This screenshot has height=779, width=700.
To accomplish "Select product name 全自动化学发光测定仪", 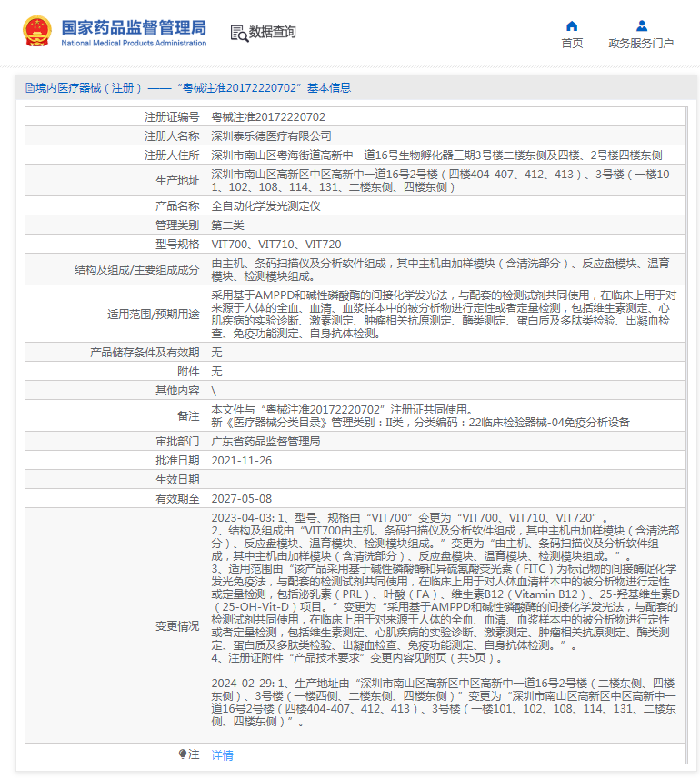I will (265, 205).
